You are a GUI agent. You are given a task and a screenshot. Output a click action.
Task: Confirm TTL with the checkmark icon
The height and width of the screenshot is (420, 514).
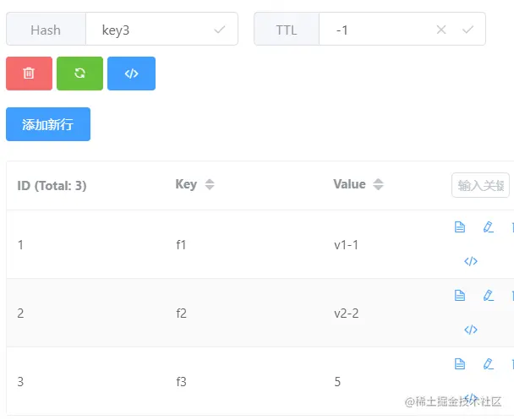(468, 30)
